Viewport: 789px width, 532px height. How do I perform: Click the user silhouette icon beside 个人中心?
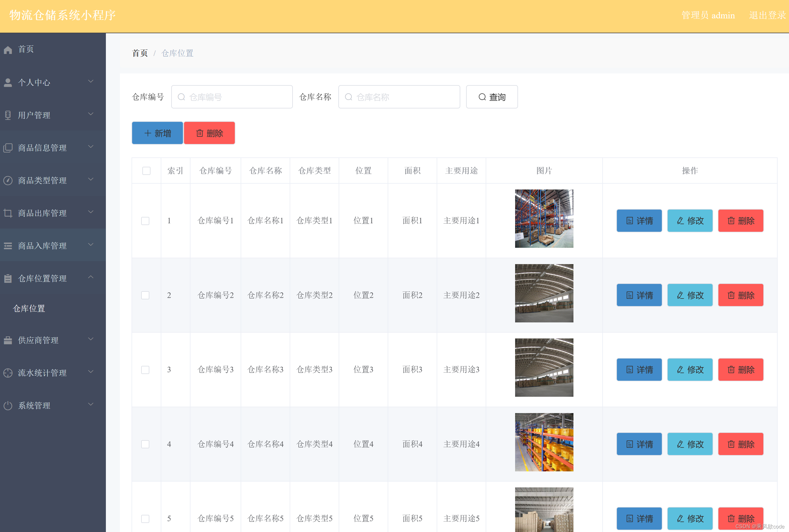(8, 82)
